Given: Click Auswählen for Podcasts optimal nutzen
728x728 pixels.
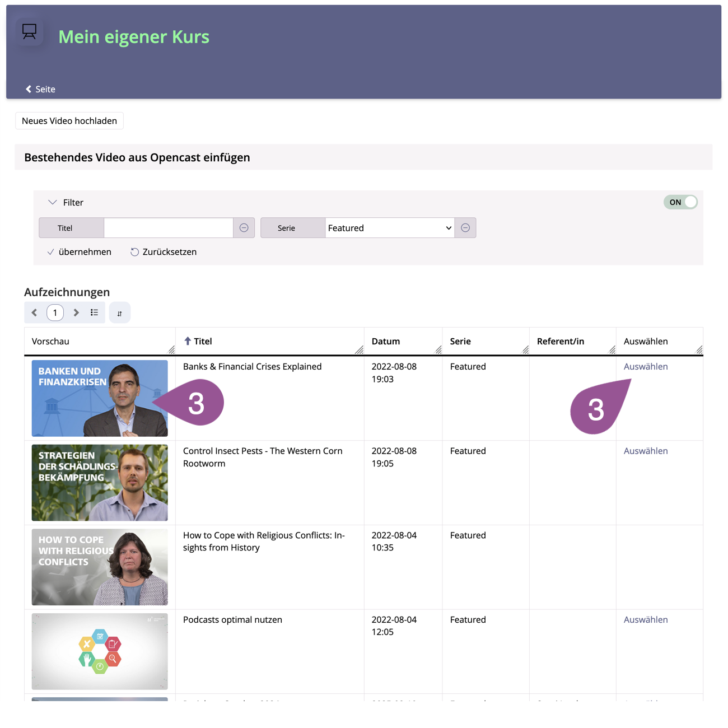Looking at the screenshot, I should [x=646, y=619].
